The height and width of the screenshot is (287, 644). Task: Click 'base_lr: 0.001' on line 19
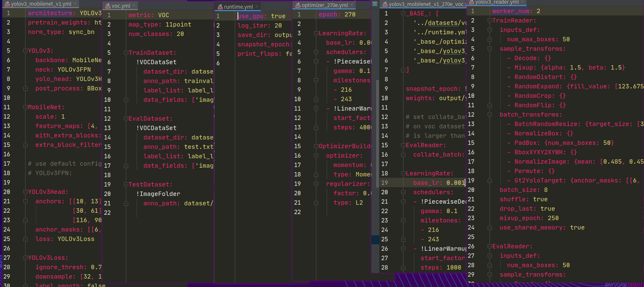(x=439, y=183)
